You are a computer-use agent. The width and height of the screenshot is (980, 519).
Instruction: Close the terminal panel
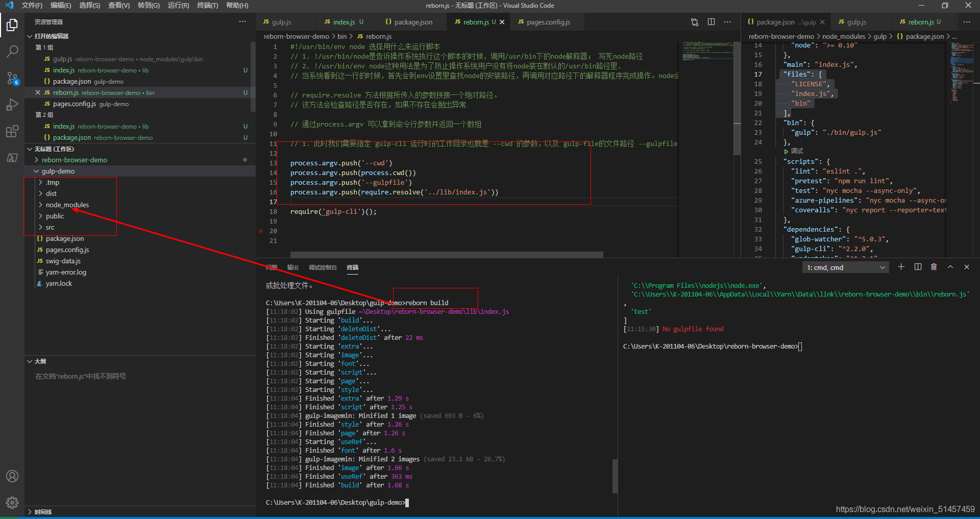[x=967, y=267]
